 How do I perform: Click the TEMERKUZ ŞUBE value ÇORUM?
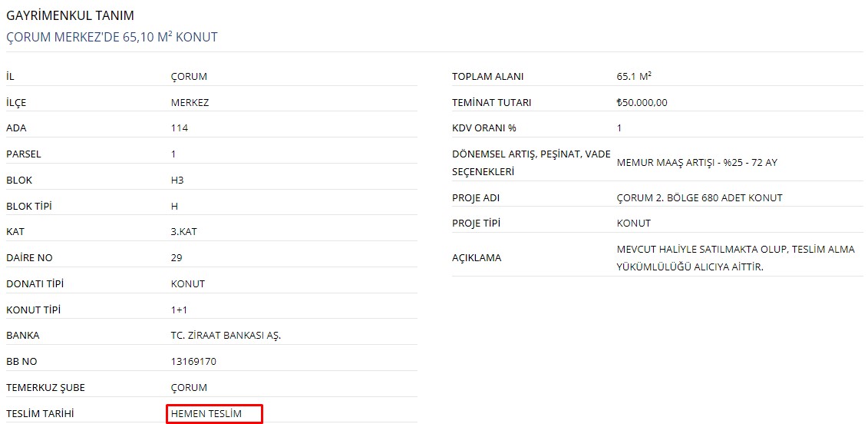tap(189, 387)
